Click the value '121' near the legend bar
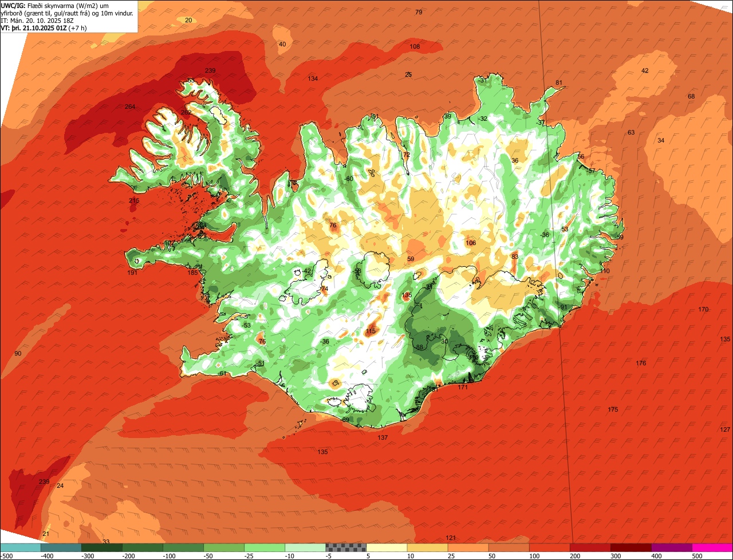 click(451, 538)
